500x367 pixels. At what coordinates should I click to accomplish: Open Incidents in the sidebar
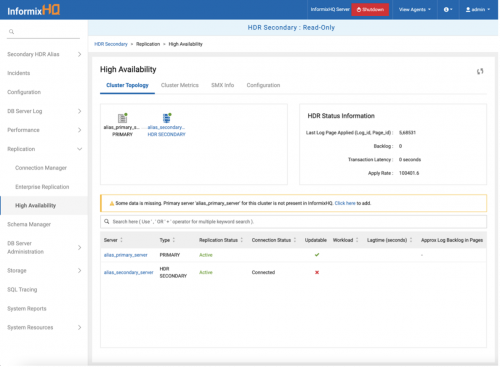(19, 73)
